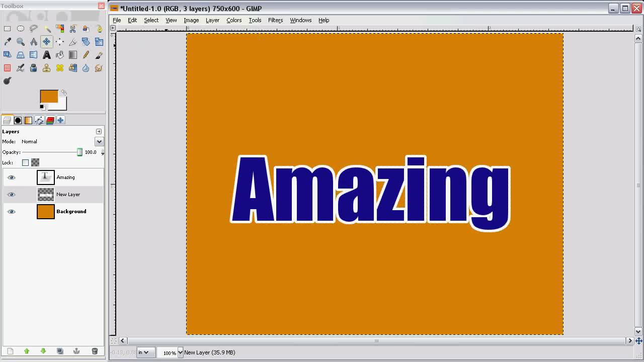Select the Airbrush tool

(20, 68)
